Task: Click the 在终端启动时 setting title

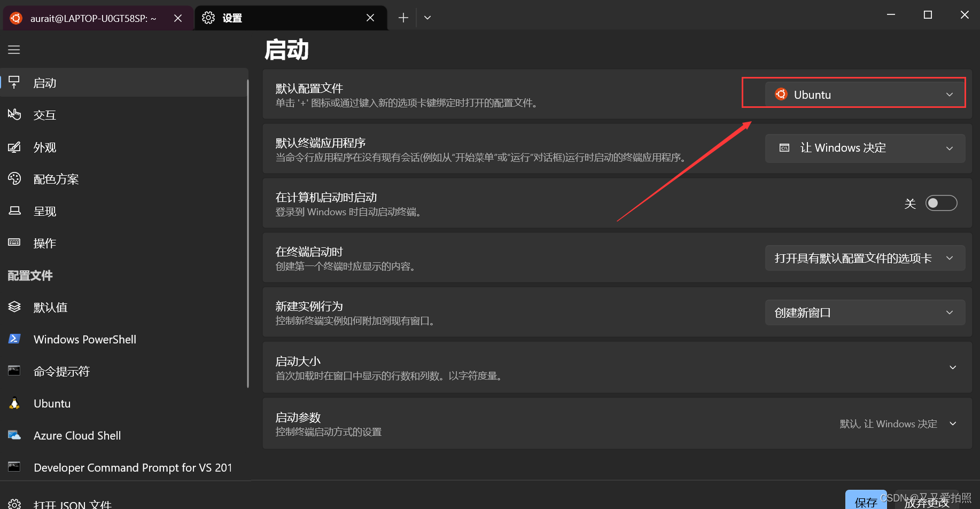Action: [309, 252]
